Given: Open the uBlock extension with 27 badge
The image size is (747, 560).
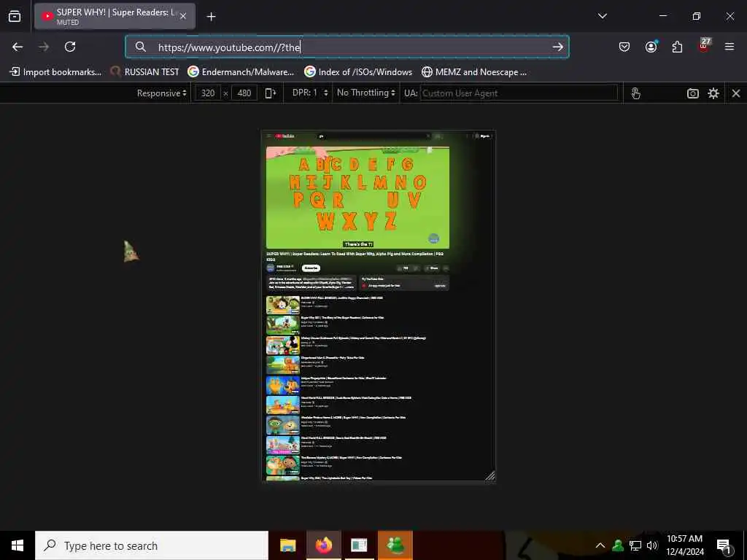Looking at the screenshot, I should click(x=704, y=46).
